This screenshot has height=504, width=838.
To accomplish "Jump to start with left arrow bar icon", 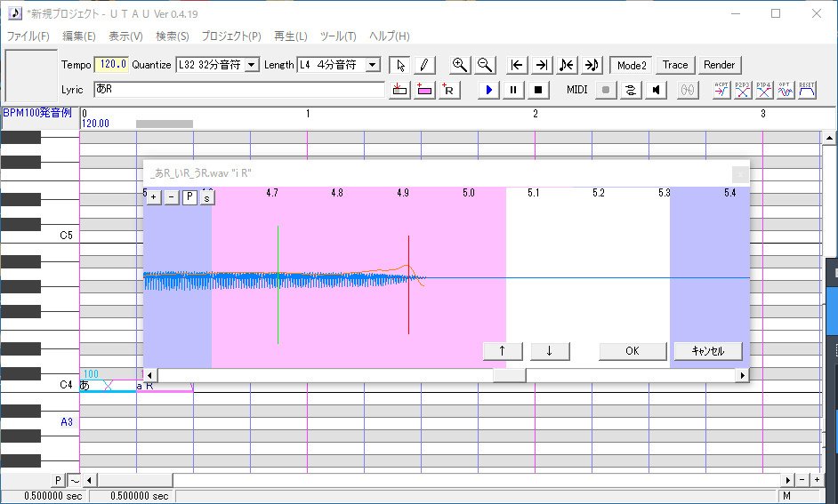I will [516, 65].
